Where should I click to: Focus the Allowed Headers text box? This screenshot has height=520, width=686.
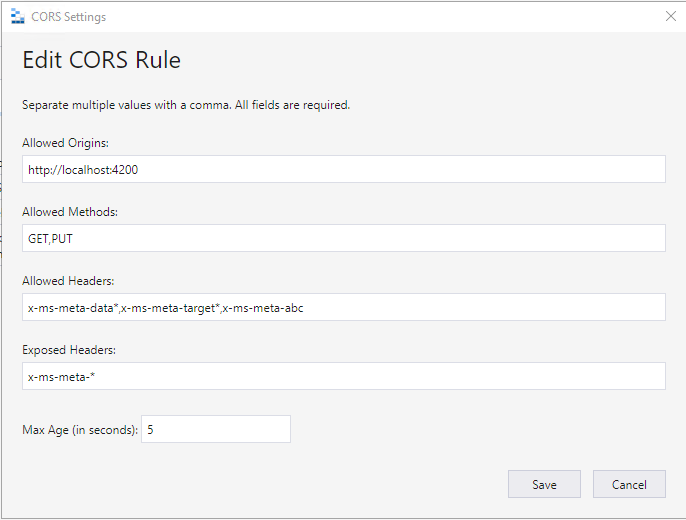click(x=344, y=307)
